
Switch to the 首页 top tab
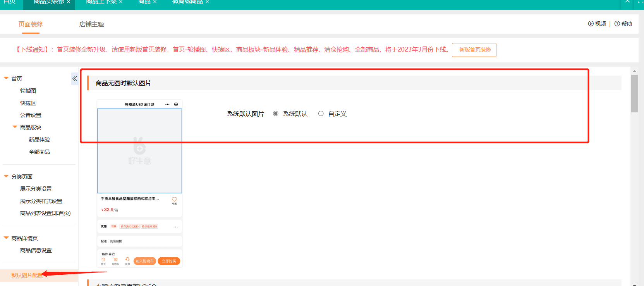pyautogui.click(x=10, y=2)
